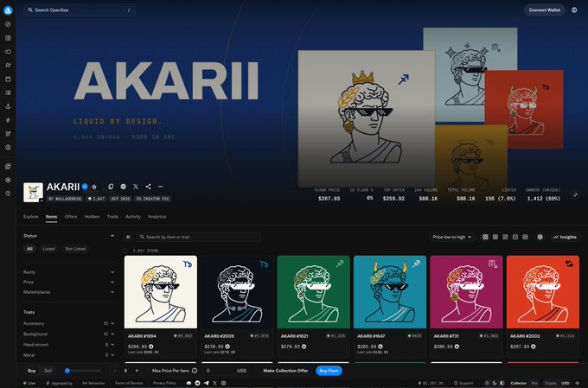Select the All status filter
Screen dimensions: 588x388
(29, 249)
